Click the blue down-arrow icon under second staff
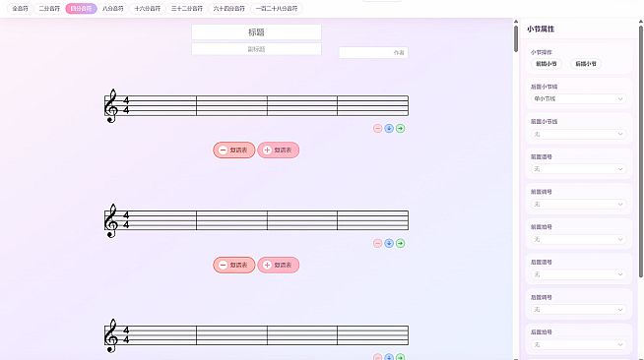The image size is (644, 360). tap(389, 243)
